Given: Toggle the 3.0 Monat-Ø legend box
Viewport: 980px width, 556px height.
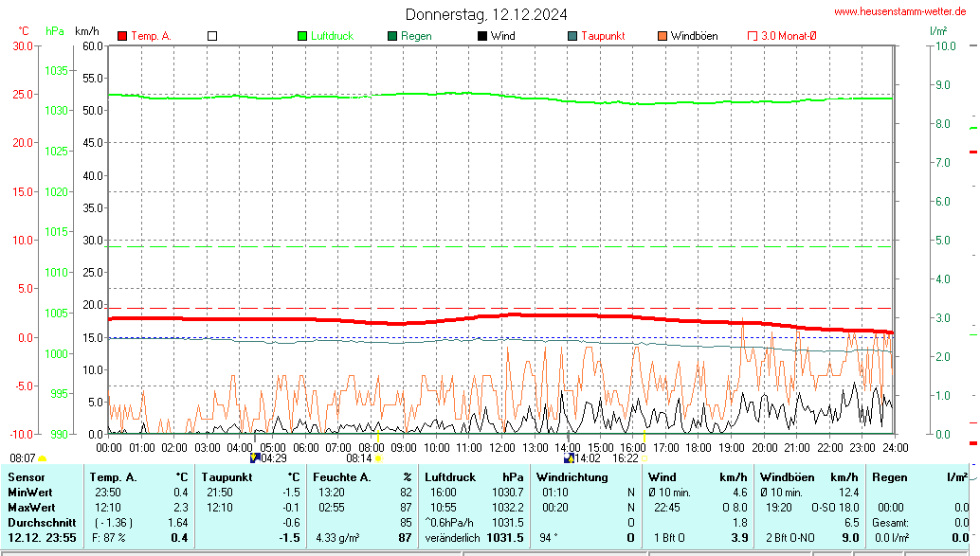Looking at the screenshot, I should pos(753,36).
